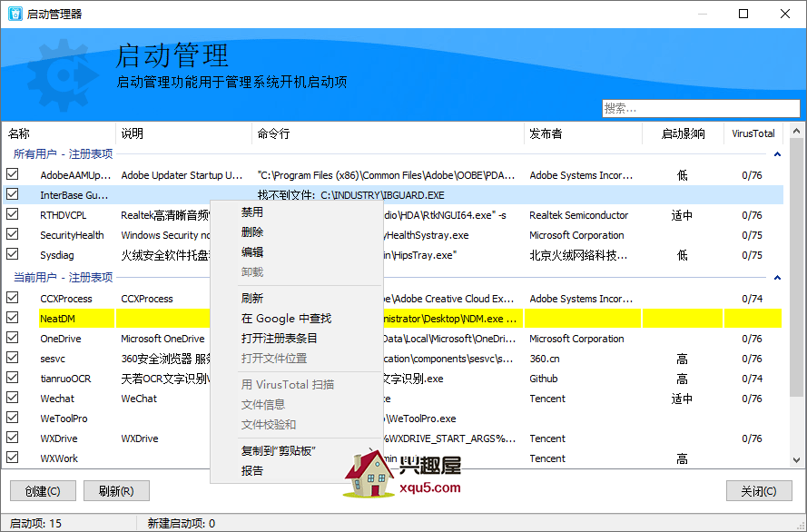This screenshot has height=532, width=807.
Task: Select 编辑 in the context menu
Action: click(x=252, y=252)
